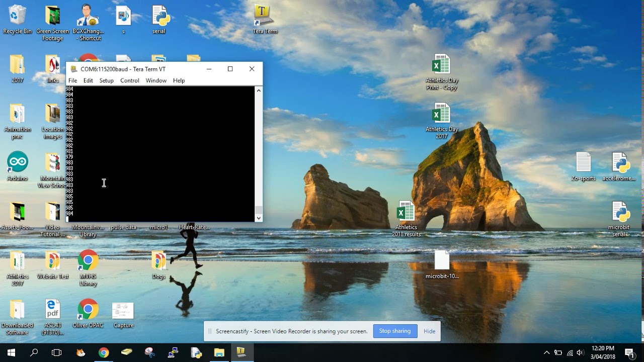Switch to File Explorer on the taskbar
Screen dimensions: 644x362
coord(219,352)
